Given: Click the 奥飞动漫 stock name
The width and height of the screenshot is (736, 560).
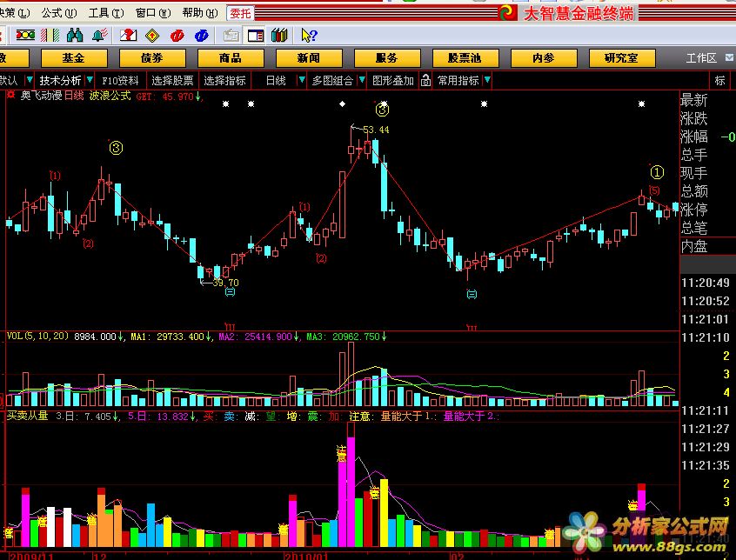Looking at the screenshot, I should (x=41, y=96).
